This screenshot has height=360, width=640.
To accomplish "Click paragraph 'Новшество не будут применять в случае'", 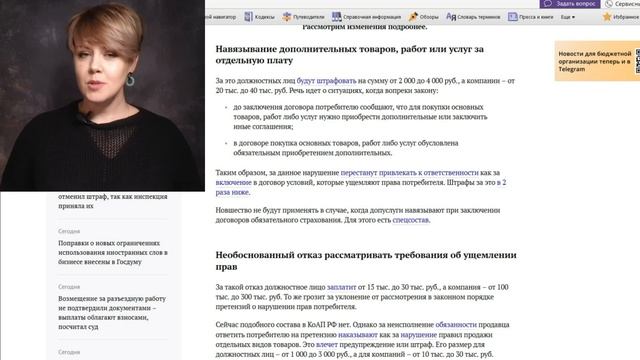I will point(358,215).
